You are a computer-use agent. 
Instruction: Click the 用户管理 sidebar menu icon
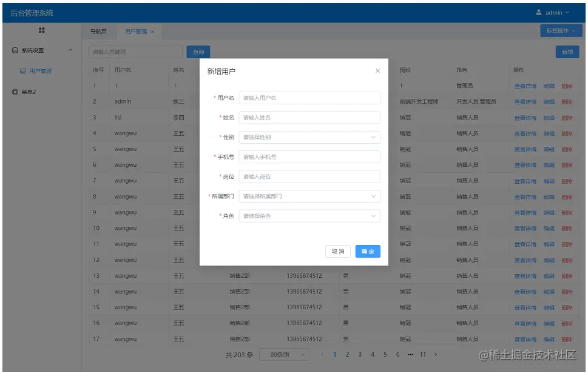point(23,71)
